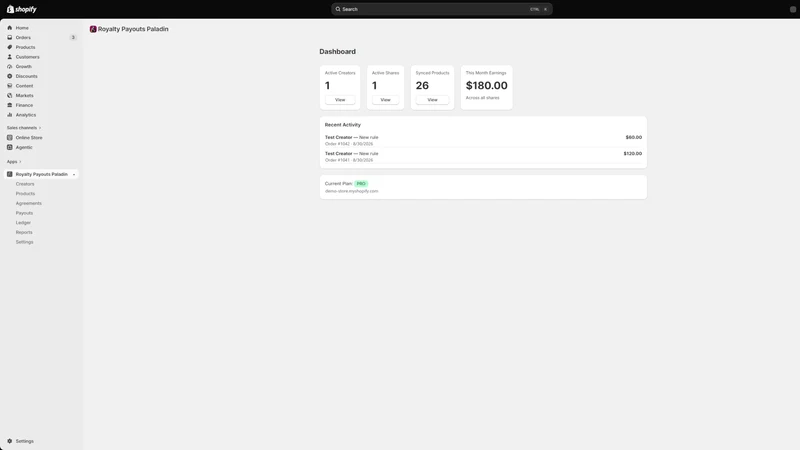Click the Royalty Payouts Paladin sidebar app icon
Viewport: 800px width, 450px height.
[10, 174]
